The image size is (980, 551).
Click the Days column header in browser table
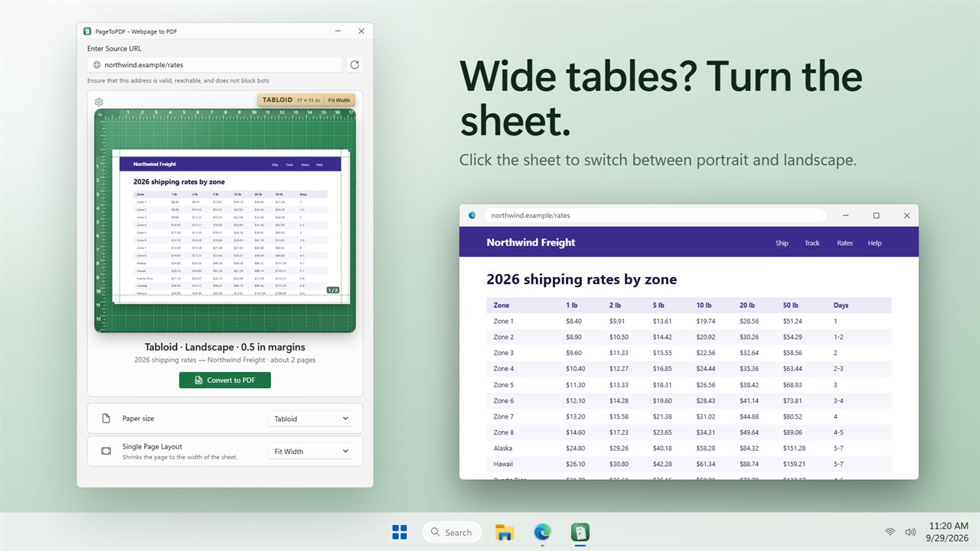[841, 305]
